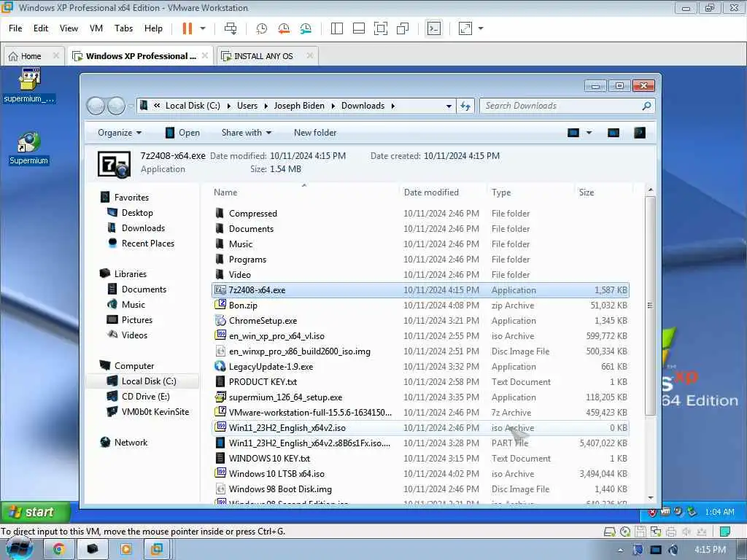Toggle the thumbnail bar in VMware
Viewport: 747px width, 560px height.
tap(359, 28)
